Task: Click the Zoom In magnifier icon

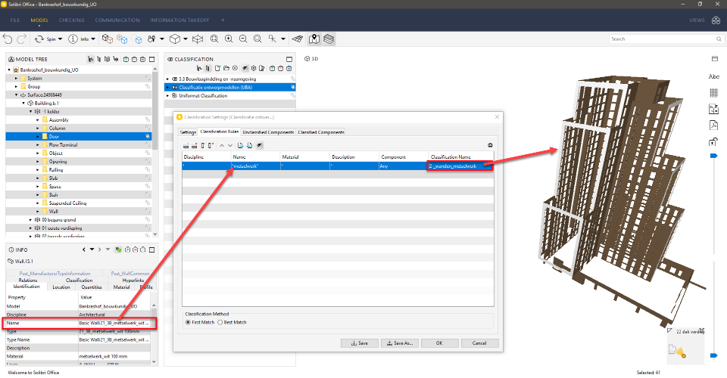Action: (x=229, y=39)
